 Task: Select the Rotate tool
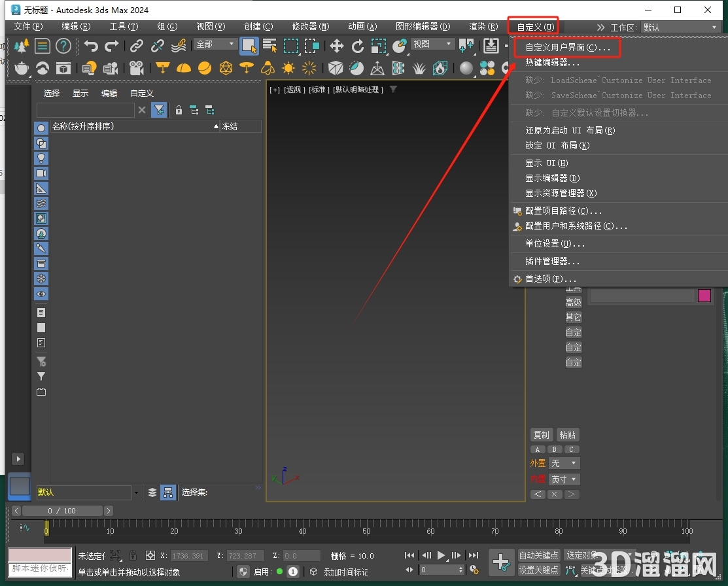pyautogui.click(x=358, y=46)
